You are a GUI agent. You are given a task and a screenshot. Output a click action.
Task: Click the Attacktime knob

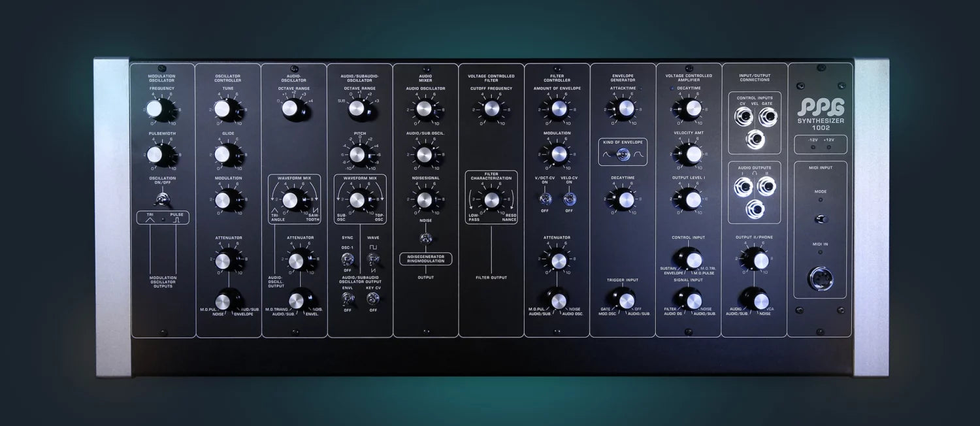point(625,109)
